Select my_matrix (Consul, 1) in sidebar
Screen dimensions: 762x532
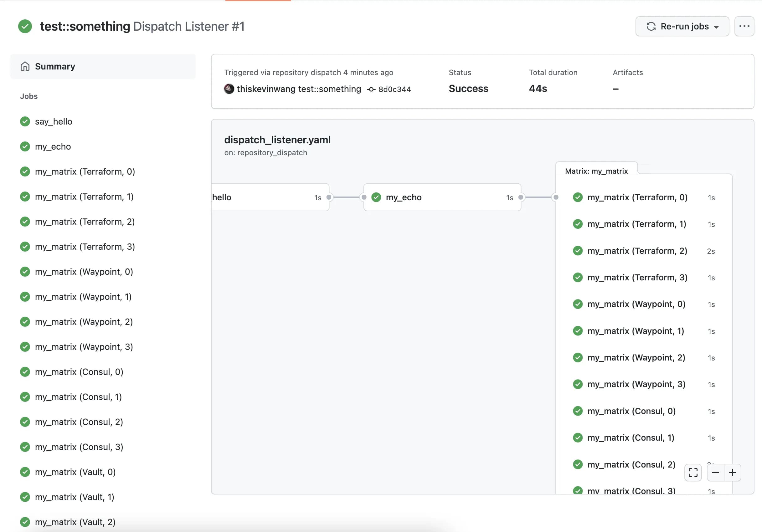coord(78,397)
